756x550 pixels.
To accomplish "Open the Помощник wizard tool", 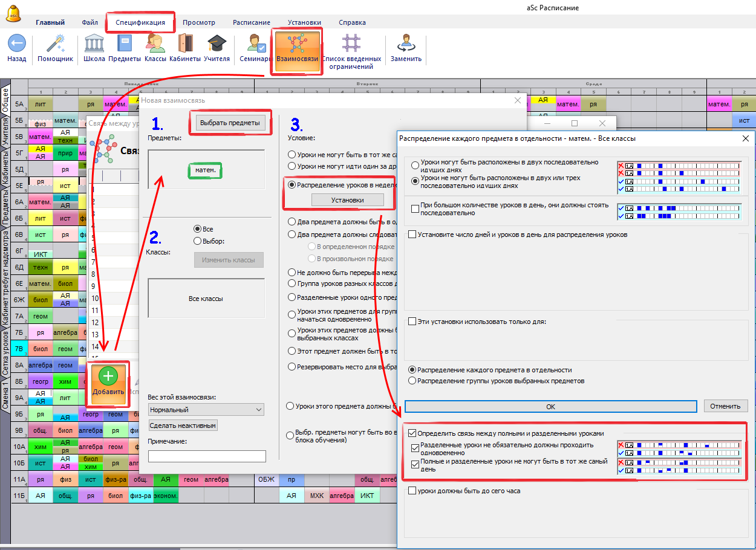I will coord(56,44).
